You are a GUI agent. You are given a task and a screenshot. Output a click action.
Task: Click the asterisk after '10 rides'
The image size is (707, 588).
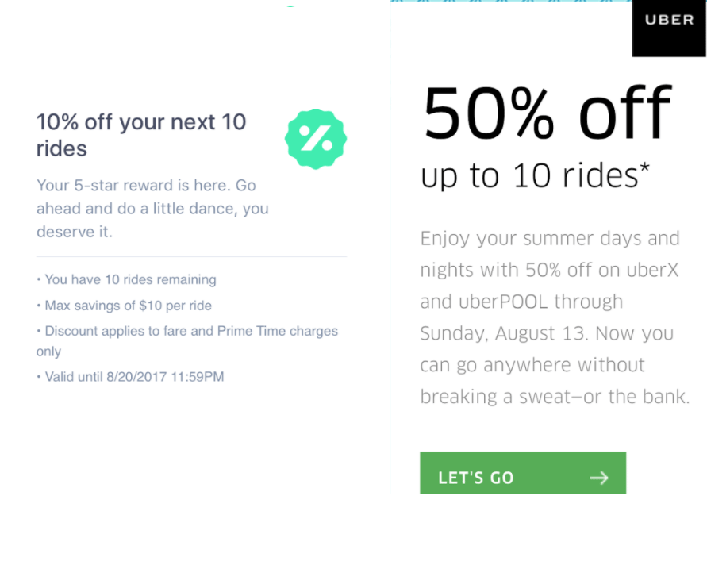[645, 167]
